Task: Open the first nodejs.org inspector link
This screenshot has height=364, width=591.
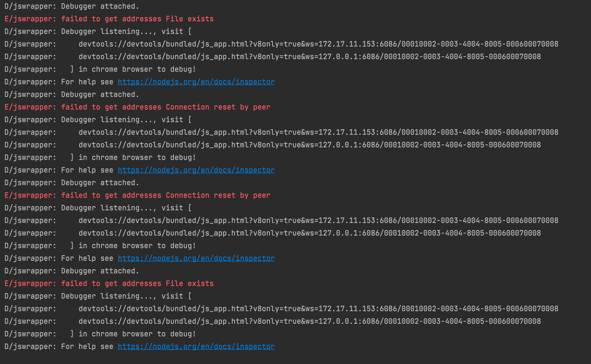Action: [196, 82]
